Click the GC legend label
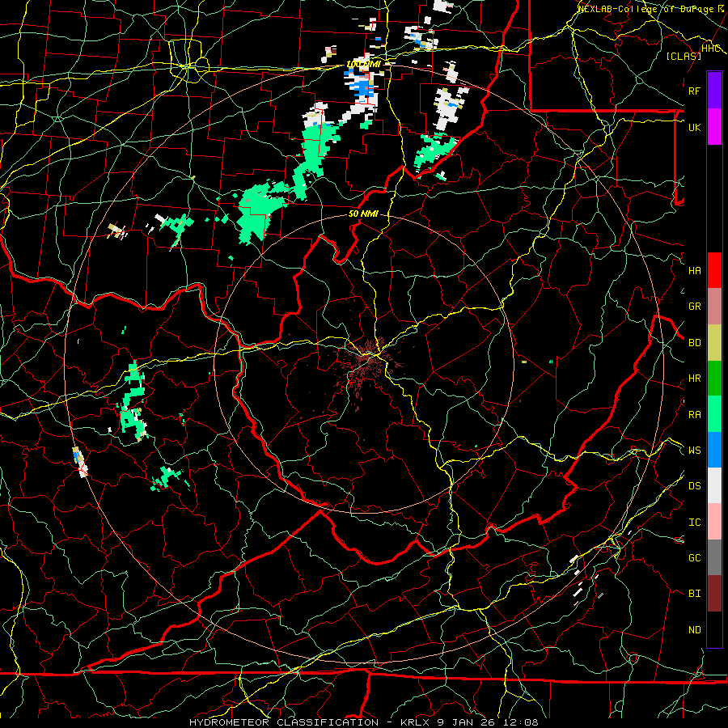The height and width of the screenshot is (728, 728). pos(695,558)
